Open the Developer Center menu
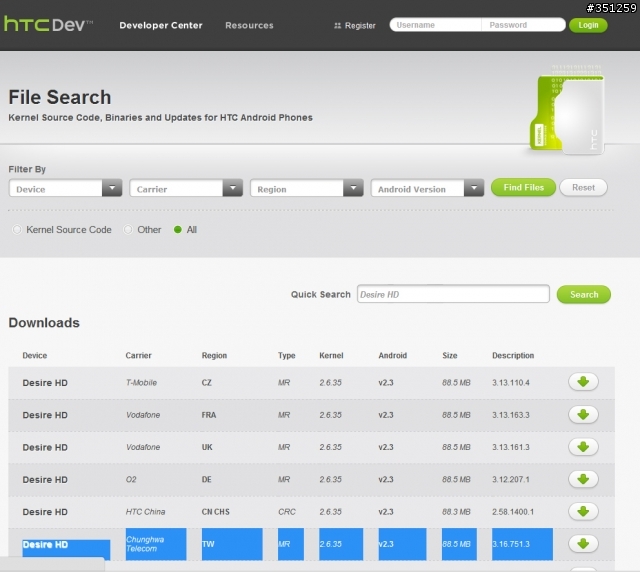 (x=161, y=25)
